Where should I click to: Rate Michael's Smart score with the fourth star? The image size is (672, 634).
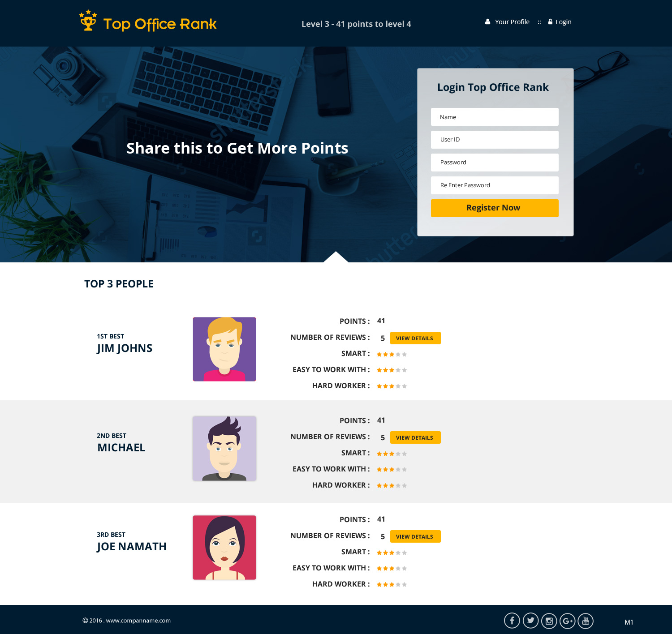coord(398,453)
